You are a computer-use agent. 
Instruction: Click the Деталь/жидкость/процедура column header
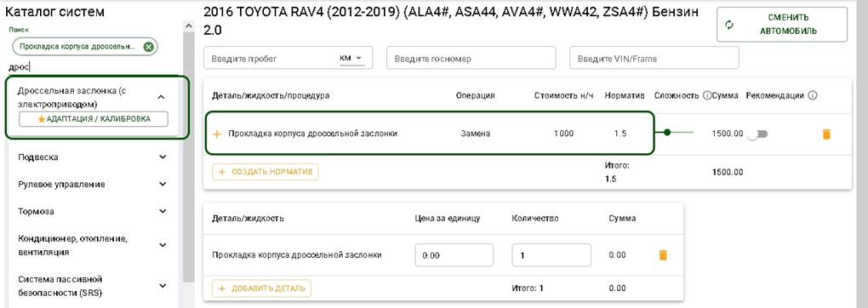[x=271, y=96]
